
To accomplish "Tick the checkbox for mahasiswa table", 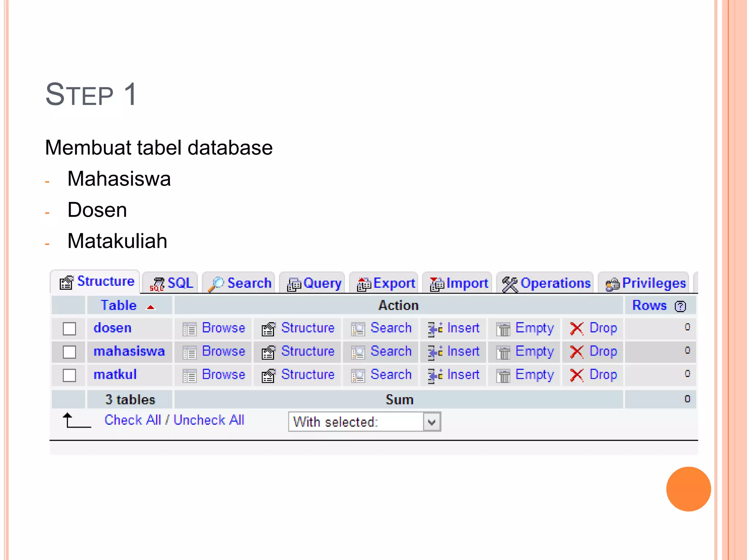I will pos(69,352).
